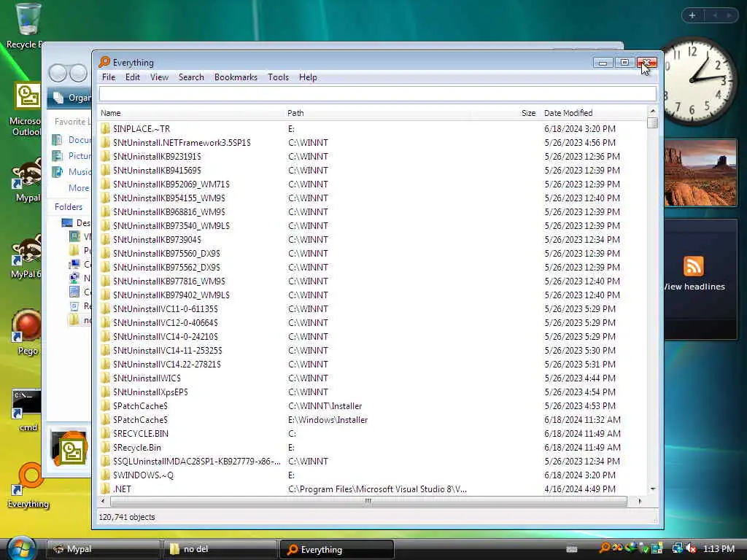Click the Everything title bar search icon
747x560 pixels.
(104, 62)
